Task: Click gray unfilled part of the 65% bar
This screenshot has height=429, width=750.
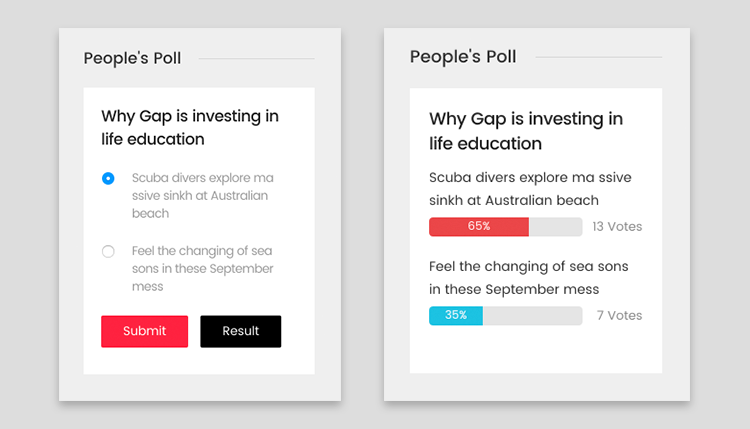Action: coord(555,227)
